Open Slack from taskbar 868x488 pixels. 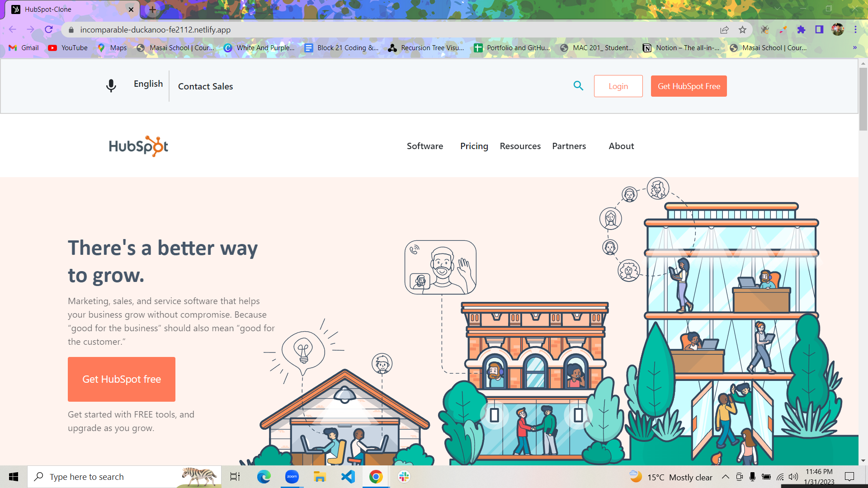tap(404, 477)
